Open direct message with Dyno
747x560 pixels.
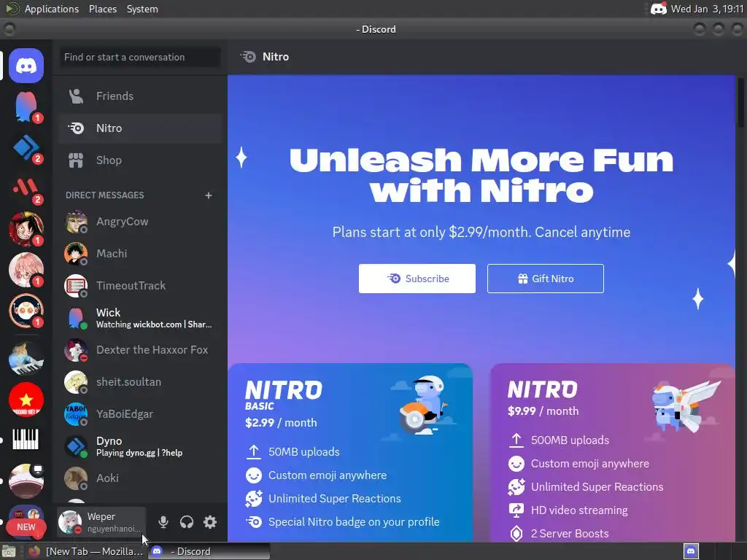tap(139, 446)
